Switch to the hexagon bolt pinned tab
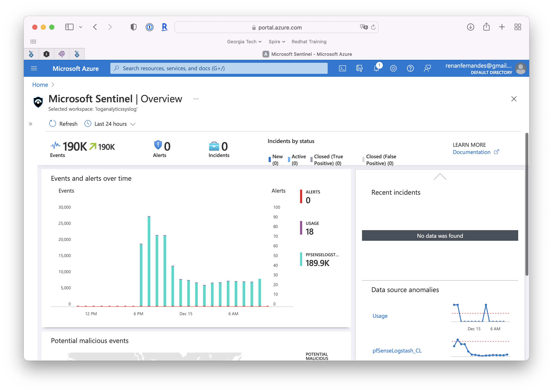This screenshot has height=392, width=553. coord(46,54)
